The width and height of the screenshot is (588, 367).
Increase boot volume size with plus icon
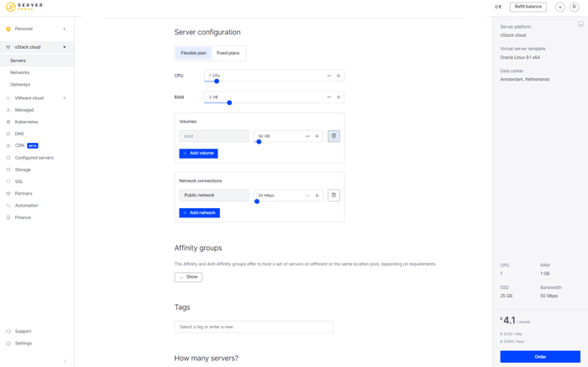[x=317, y=136]
